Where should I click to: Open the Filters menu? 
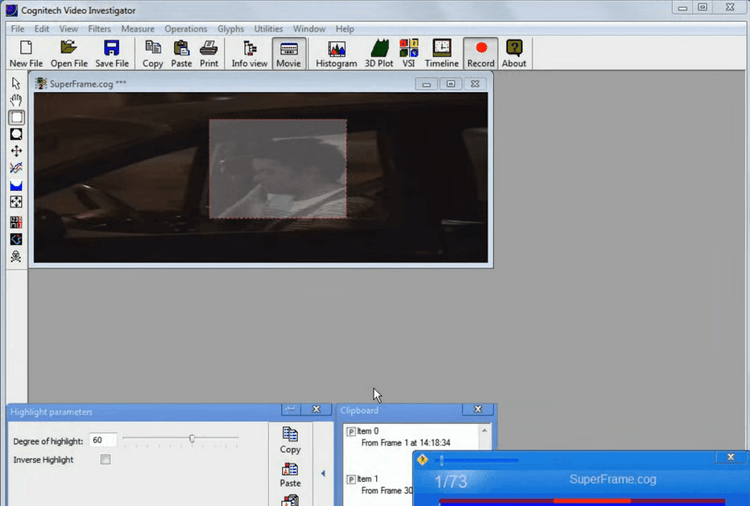click(x=99, y=29)
